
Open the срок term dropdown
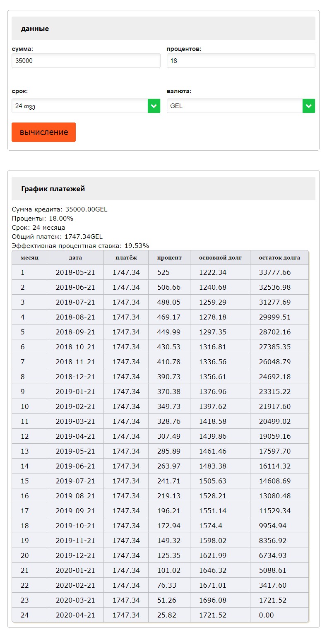pyautogui.click(x=79, y=106)
